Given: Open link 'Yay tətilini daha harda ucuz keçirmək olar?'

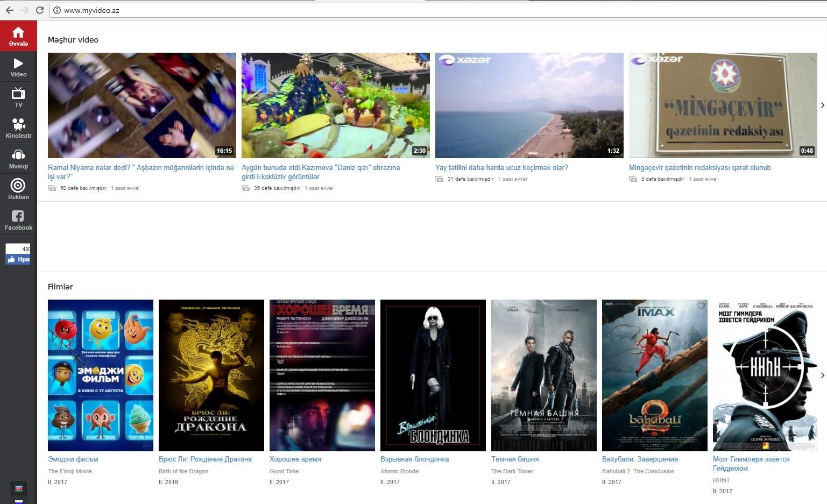Looking at the screenshot, I should pos(501,167).
